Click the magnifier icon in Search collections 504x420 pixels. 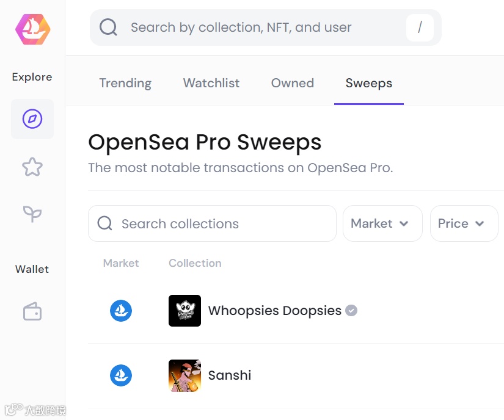105,223
